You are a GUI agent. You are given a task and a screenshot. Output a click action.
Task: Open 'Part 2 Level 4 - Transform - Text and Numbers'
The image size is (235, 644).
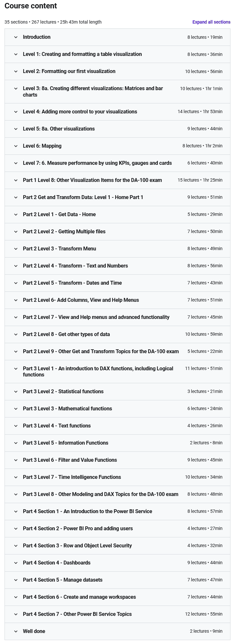coord(75,266)
